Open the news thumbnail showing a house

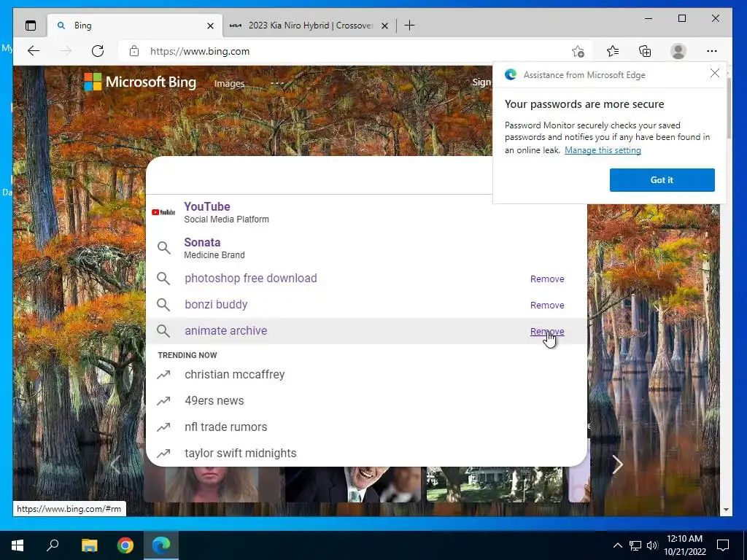[495, 484]
